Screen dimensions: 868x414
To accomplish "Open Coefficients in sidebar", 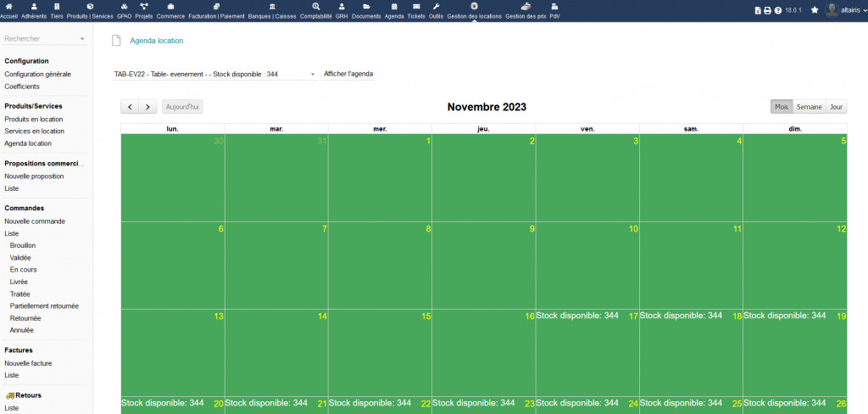I will [x=22, y=87].
